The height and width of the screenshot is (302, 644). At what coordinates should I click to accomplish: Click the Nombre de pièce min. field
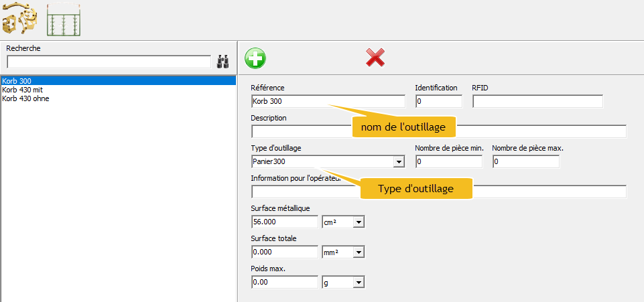click(x=448, y=162)
